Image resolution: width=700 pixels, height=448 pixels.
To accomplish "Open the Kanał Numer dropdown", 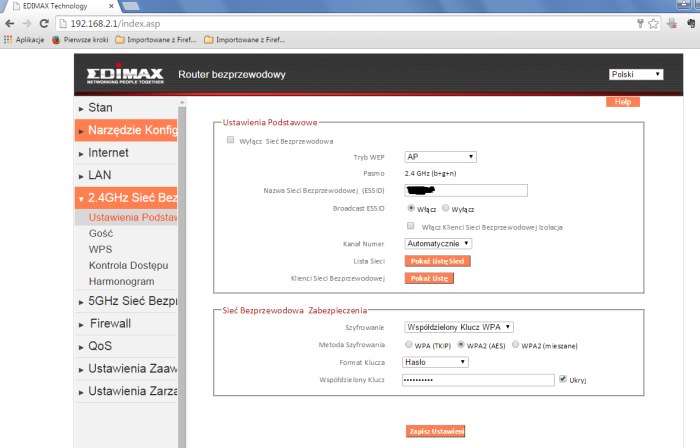I will (438, 243).
